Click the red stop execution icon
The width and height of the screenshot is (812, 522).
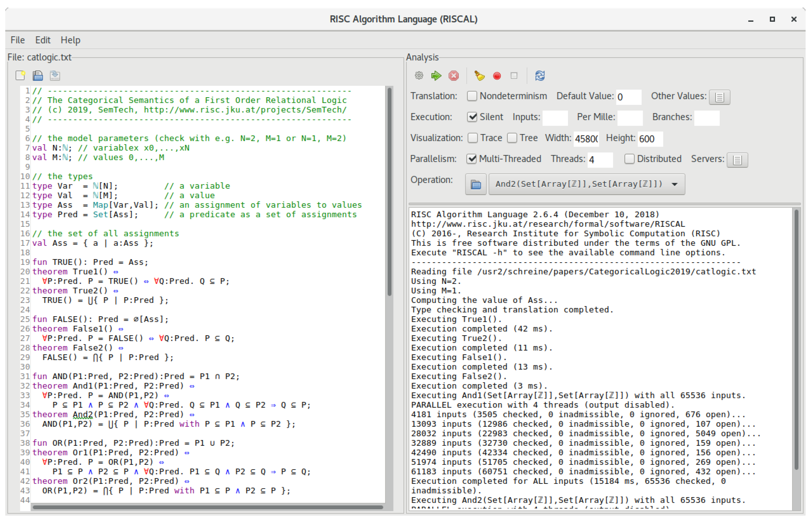[x=454, y=76]
